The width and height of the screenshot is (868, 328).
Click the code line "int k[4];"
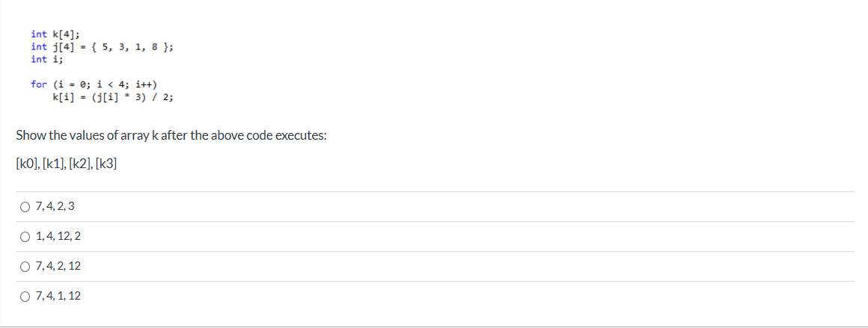[x=55, y=34]
